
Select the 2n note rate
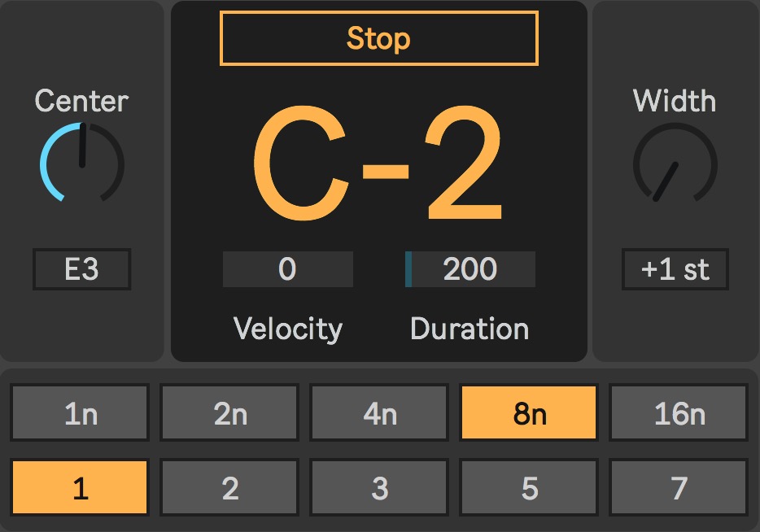point(230,413)
